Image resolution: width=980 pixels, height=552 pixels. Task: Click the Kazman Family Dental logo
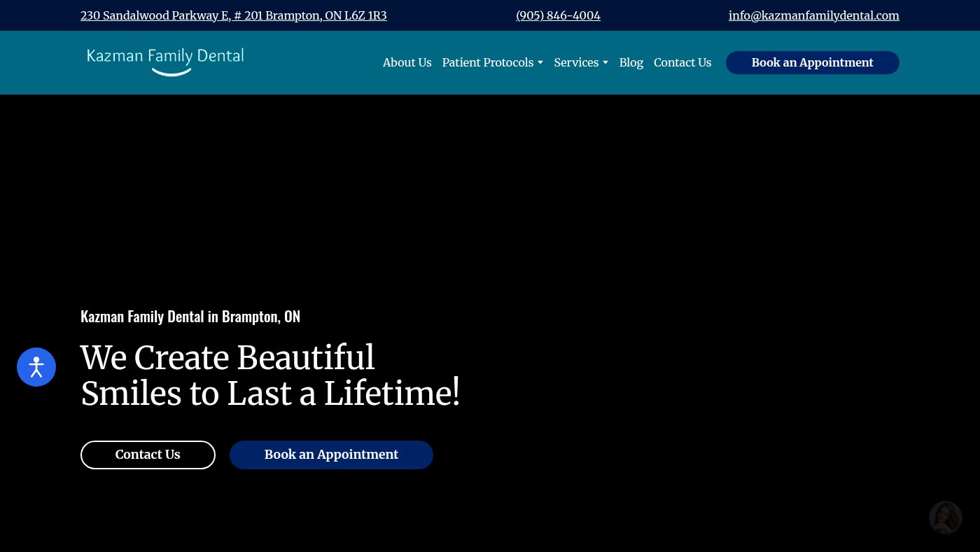pyautogui.click(x=165, y=62)
